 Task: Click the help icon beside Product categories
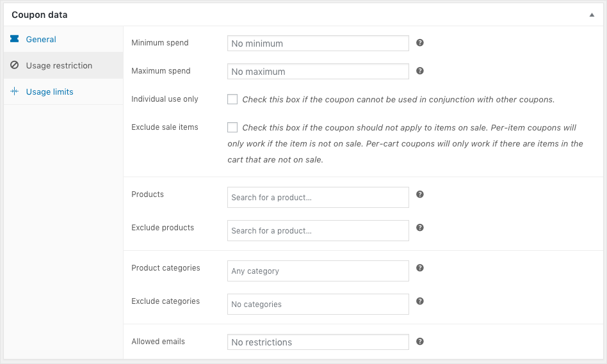[x=420, y=267]
